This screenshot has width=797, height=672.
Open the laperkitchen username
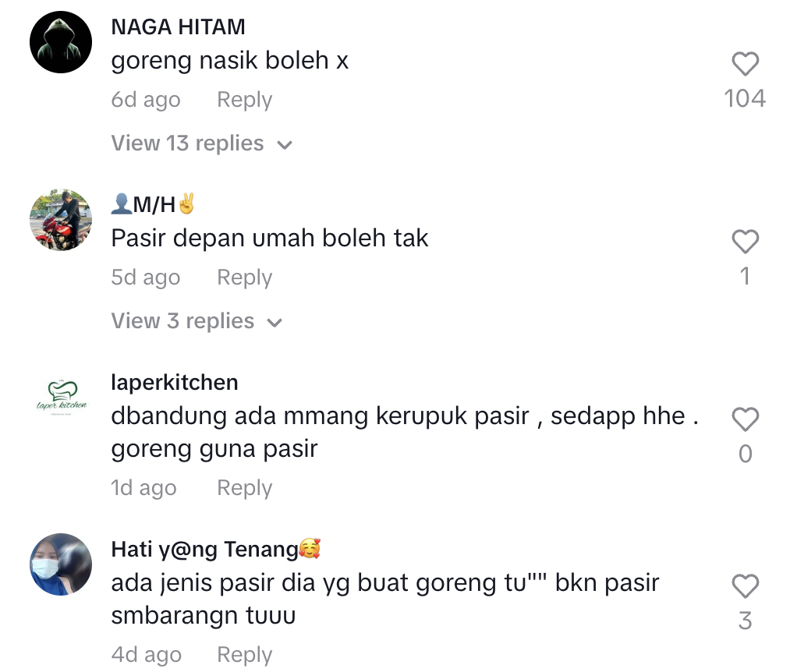click(175, 383)
